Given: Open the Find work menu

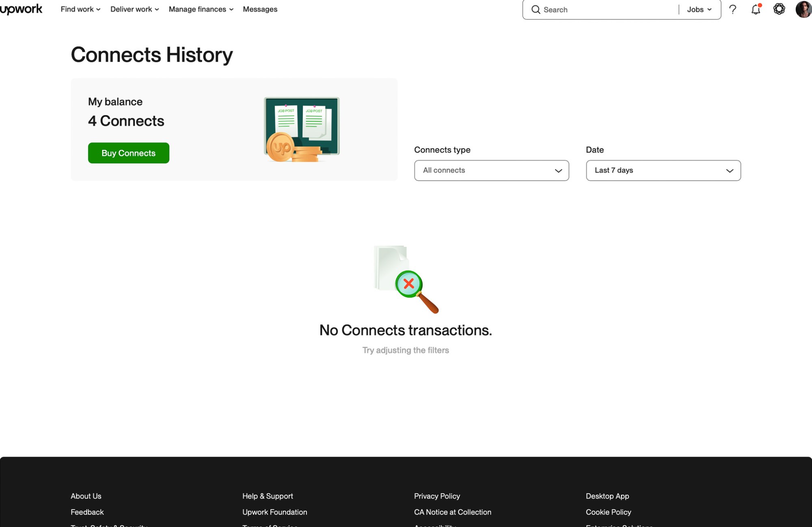Looking at the screenshot, I should tap(80, 9).
